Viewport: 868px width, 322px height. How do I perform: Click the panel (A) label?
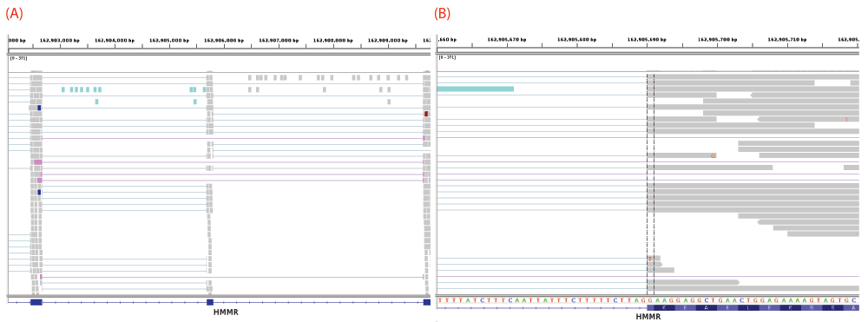(x=15, y=14)
